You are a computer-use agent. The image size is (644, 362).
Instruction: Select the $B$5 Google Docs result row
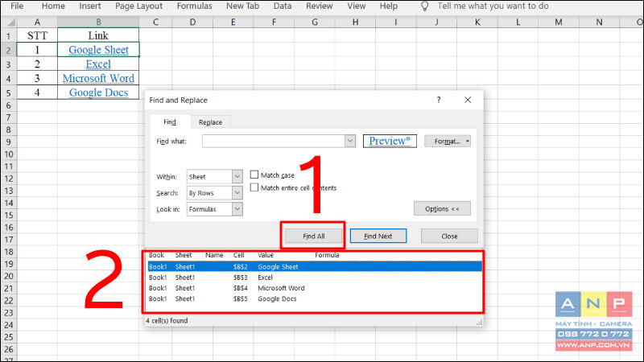pyautogui.click(x=315, y=298)
